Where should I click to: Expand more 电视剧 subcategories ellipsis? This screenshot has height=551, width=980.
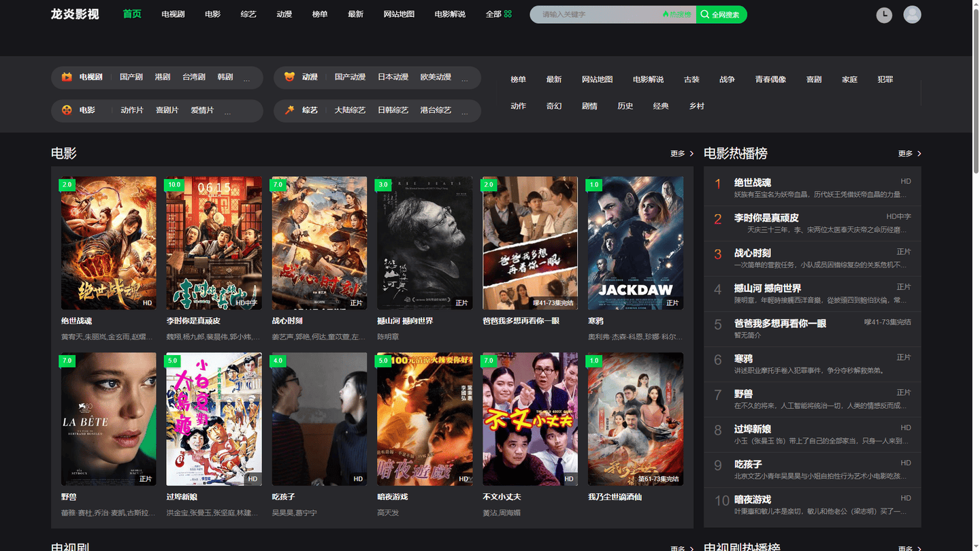pos(246,80)
